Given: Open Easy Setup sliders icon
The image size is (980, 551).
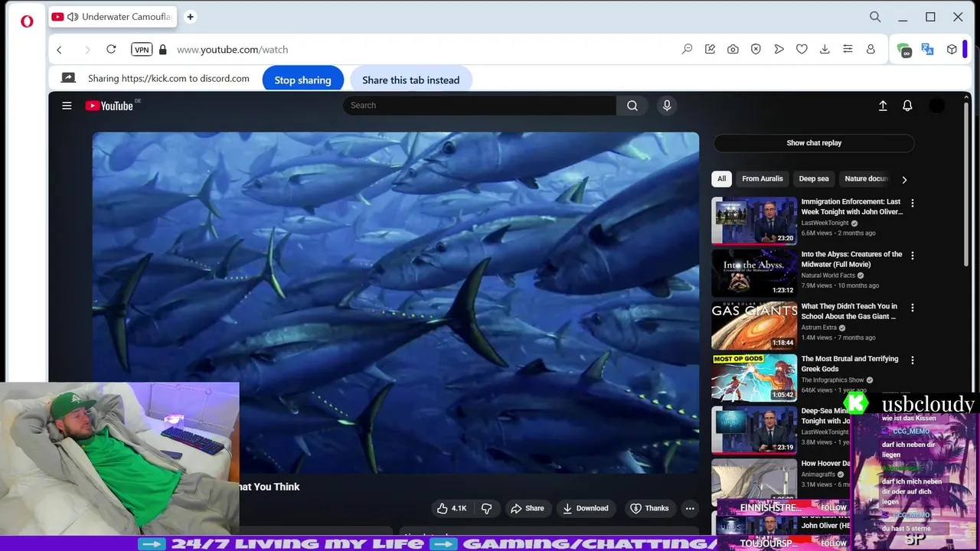Looking at the screenshot, I should (x=848, y=49).
